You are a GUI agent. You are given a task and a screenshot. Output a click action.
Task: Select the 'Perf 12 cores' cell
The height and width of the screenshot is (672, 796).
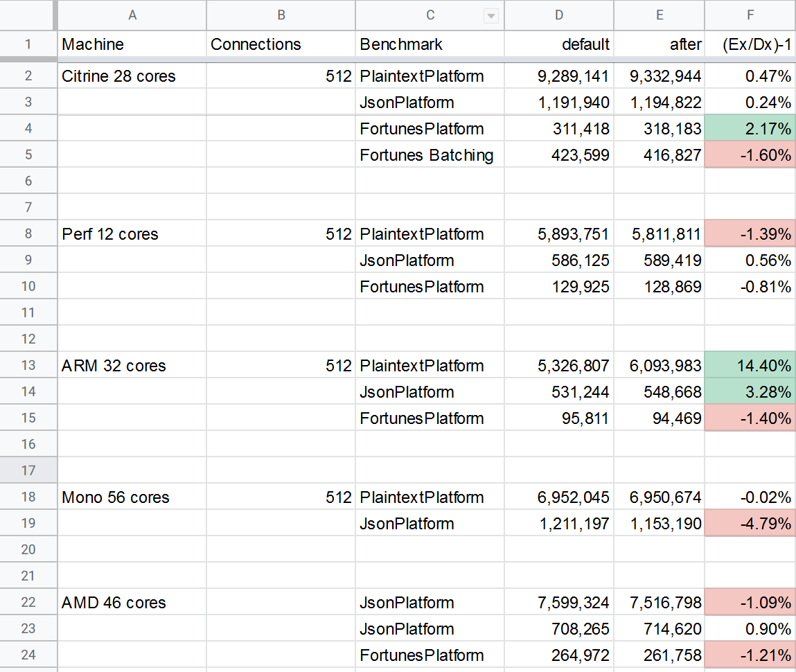pyautogui.click(x=132, y=233)
